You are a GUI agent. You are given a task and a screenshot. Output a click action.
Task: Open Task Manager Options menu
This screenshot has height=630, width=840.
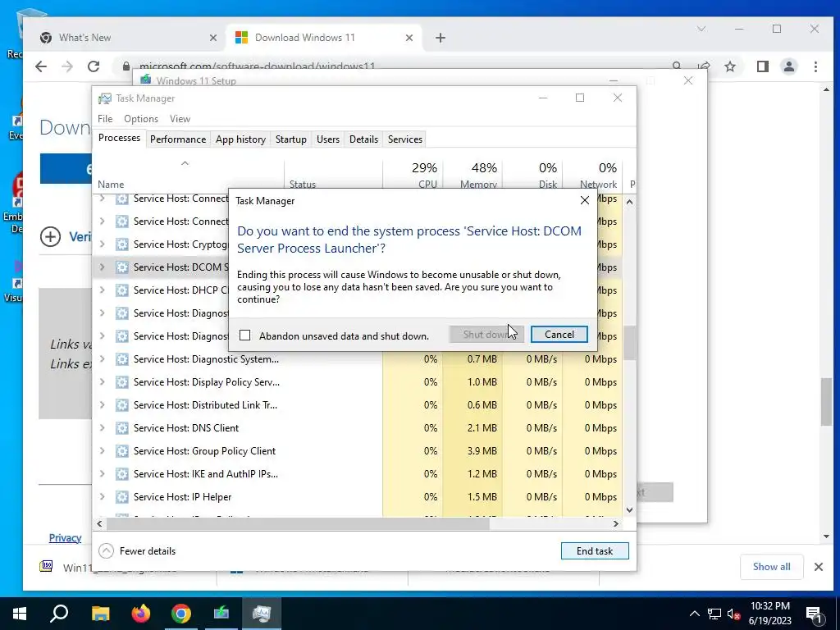click(x=141, y=118)
